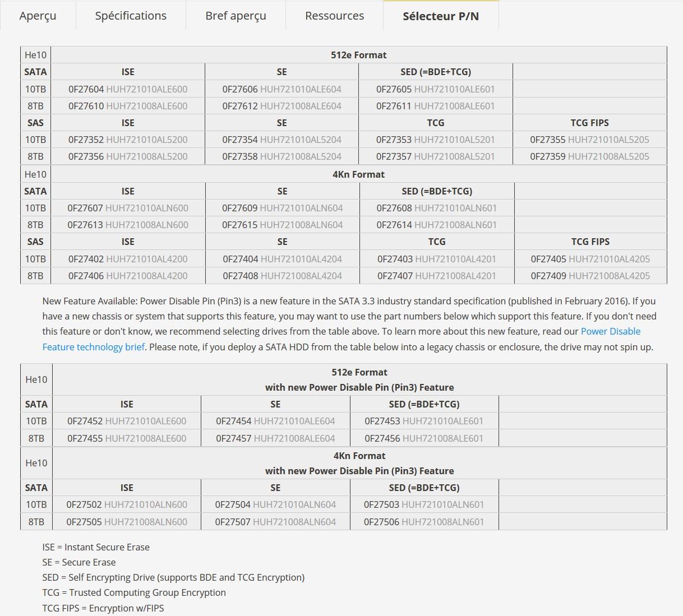Click the 0F27457 HUH721008ALE604 entry

(275, 438)
